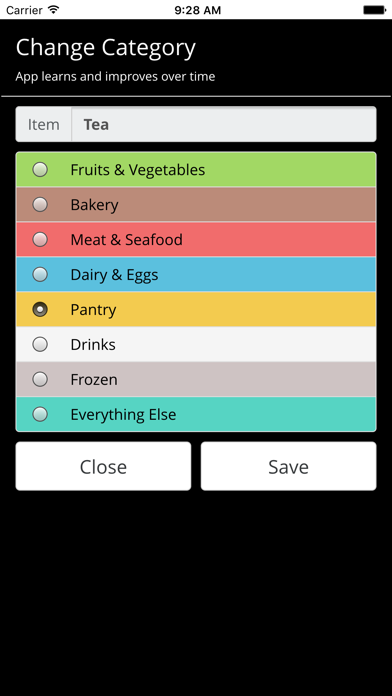Click the Item field containing Tea
Screen dimensions: 392x696
point(224,124)
